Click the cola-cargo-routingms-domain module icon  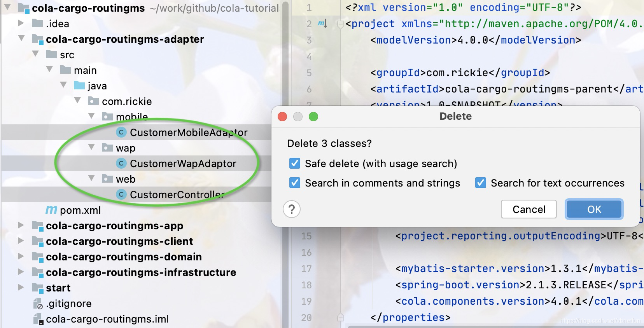37,257
